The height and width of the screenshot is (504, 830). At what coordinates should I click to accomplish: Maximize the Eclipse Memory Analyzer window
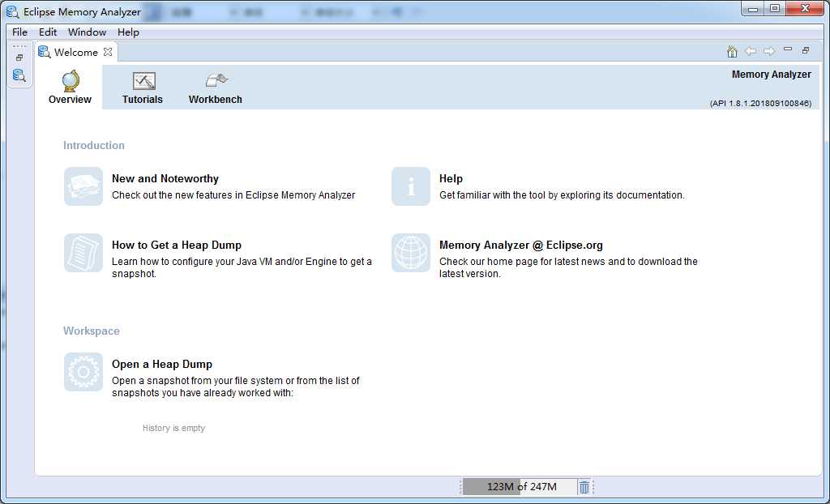774,9
